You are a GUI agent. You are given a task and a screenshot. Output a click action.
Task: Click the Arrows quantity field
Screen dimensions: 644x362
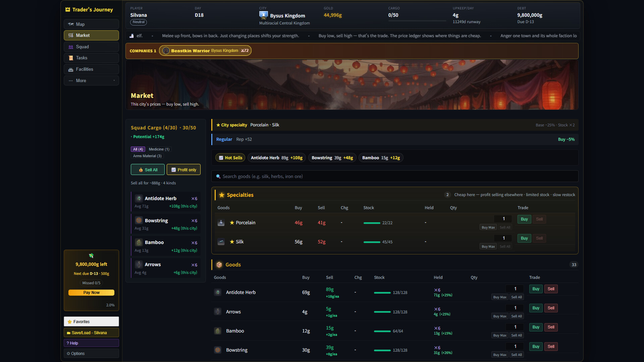[515, 308]
